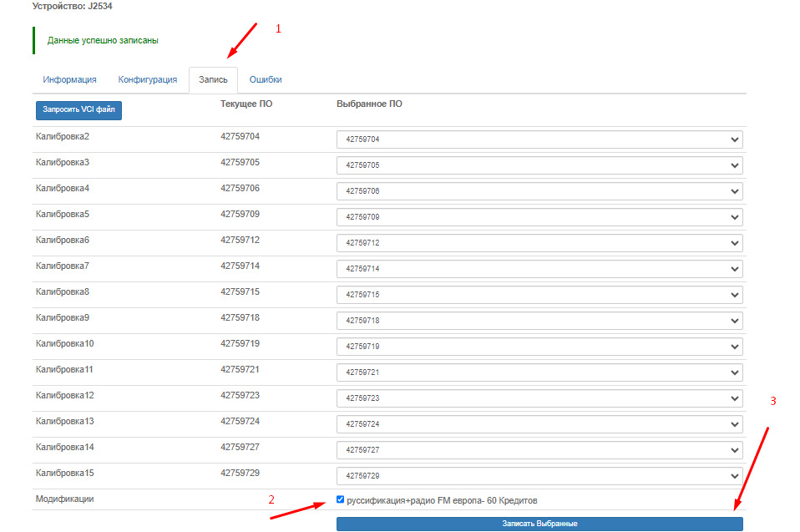Click the Устройство: J2534 heading
The width and height of the screenshot is (800, 532).
pos(72,6)
